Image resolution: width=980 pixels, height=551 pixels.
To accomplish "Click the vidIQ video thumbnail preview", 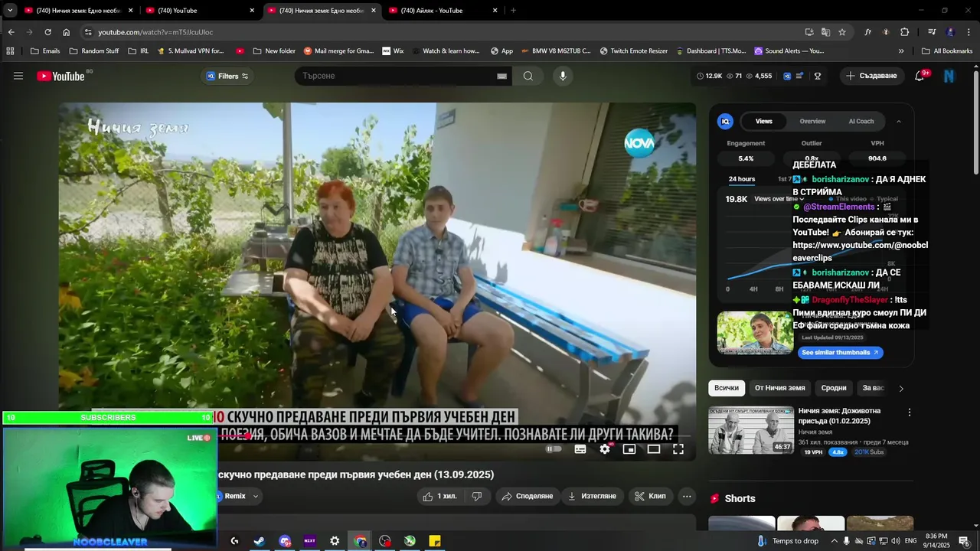I will [755, 332].
